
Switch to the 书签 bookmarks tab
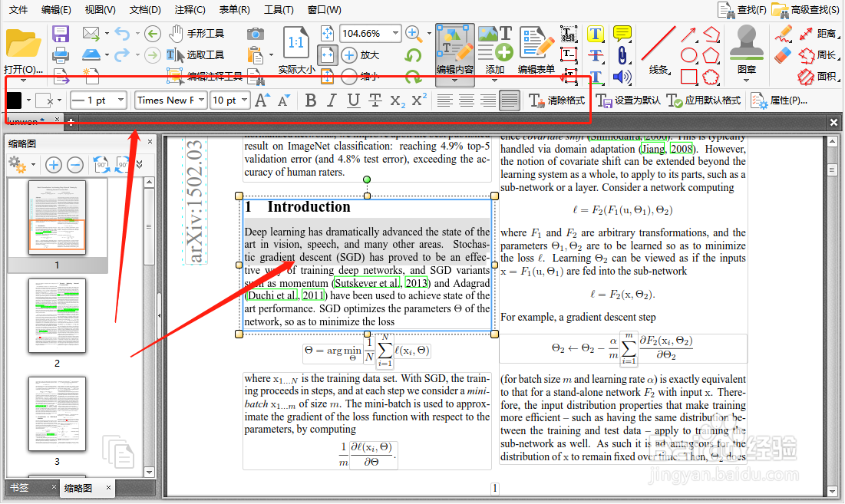19,487
